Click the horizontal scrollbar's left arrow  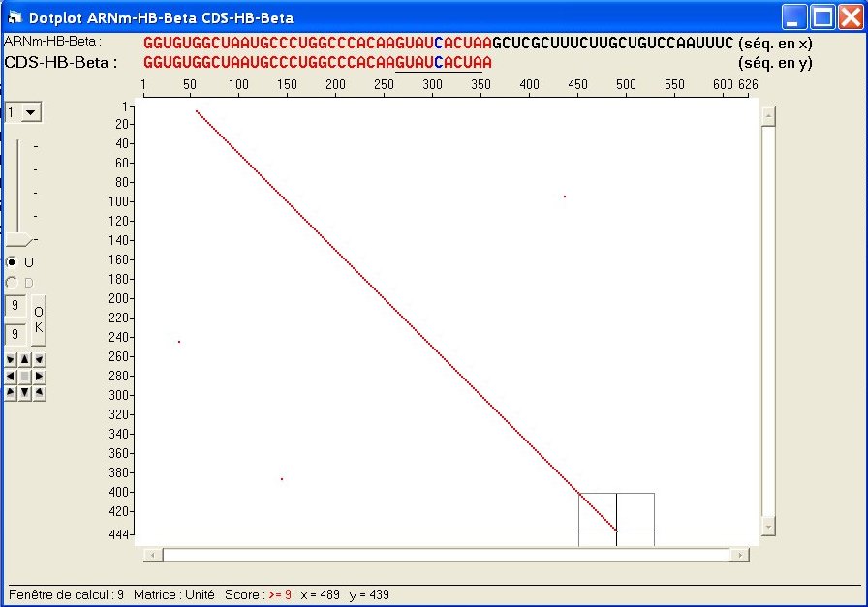(152, 555)
